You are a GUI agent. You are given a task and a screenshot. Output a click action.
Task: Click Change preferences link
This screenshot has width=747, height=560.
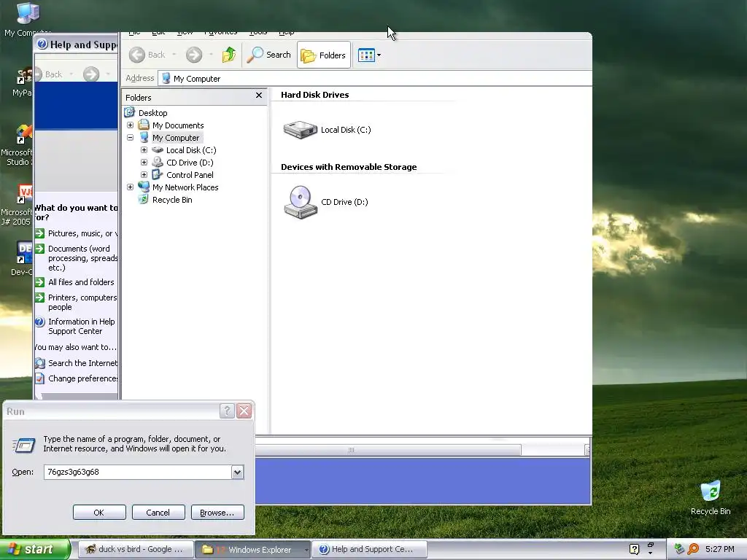pos(82,378)
